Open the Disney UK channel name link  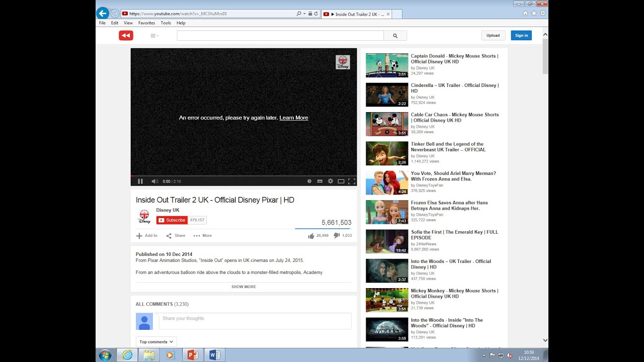point(168,210)
